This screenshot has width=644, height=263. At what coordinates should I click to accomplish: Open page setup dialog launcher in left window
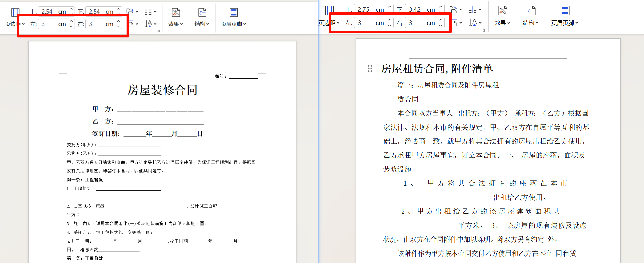(x=159, y=31)
